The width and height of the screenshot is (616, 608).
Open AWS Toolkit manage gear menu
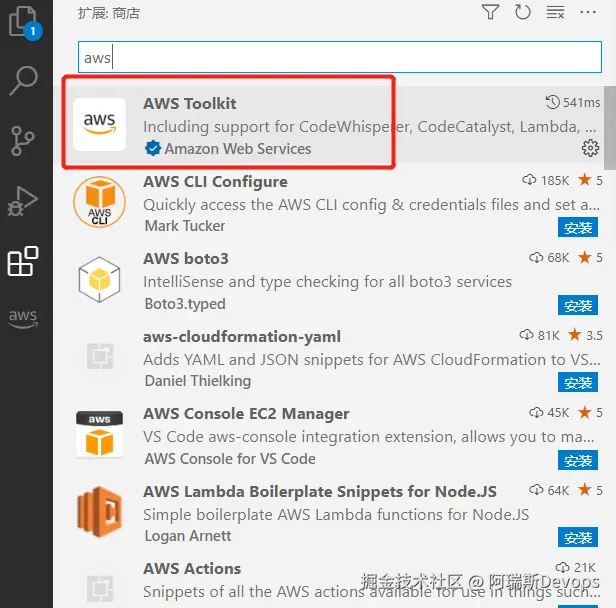pos(590,148)
